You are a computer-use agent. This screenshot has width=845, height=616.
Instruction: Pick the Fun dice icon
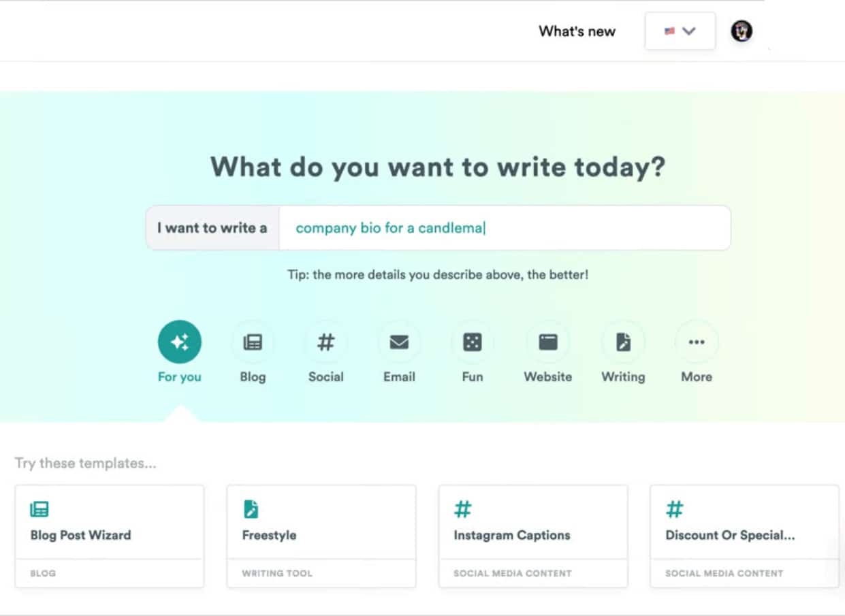click(x=473, y=342)
